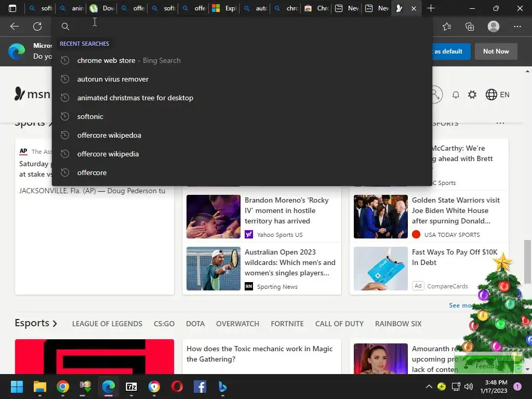532x399 pixels.
Task: Open network status tray icon
Action: point(456,387)
